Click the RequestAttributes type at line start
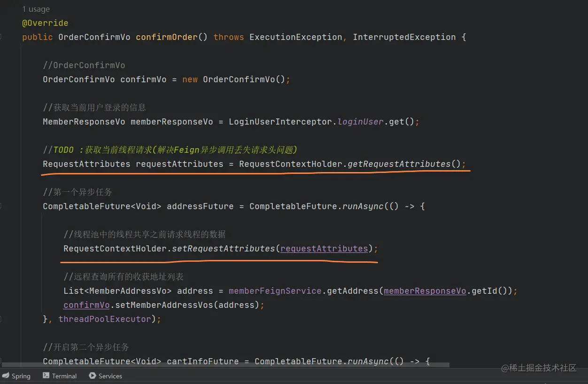Viewport: 588px width, 384px height. (86, 164)
